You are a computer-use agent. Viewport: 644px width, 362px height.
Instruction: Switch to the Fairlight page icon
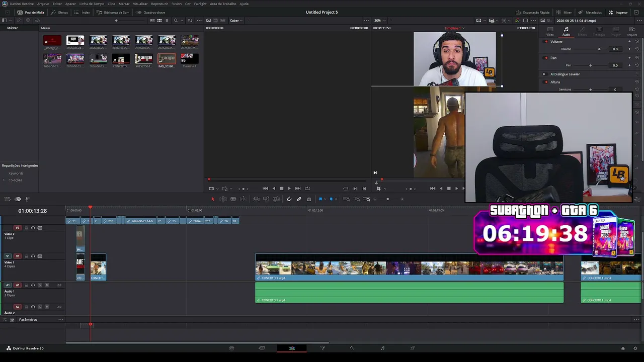pos(382,348)
